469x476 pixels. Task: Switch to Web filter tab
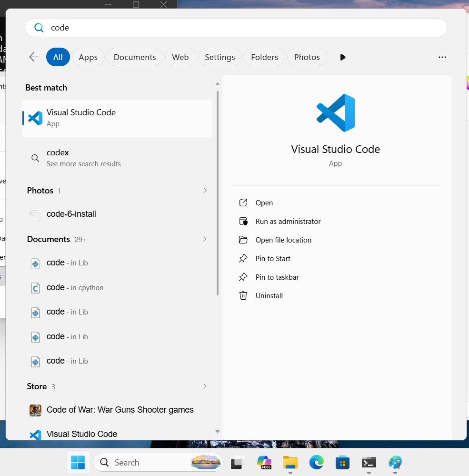[180, 57]
